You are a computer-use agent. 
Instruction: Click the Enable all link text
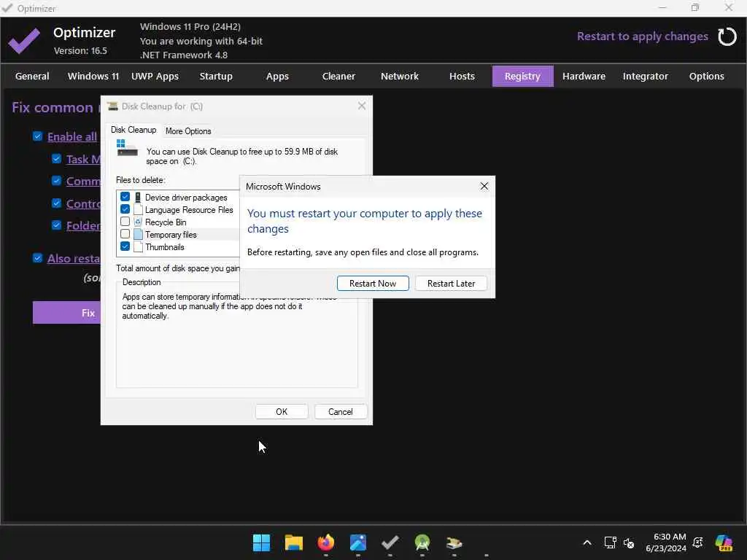click(72, 136)
